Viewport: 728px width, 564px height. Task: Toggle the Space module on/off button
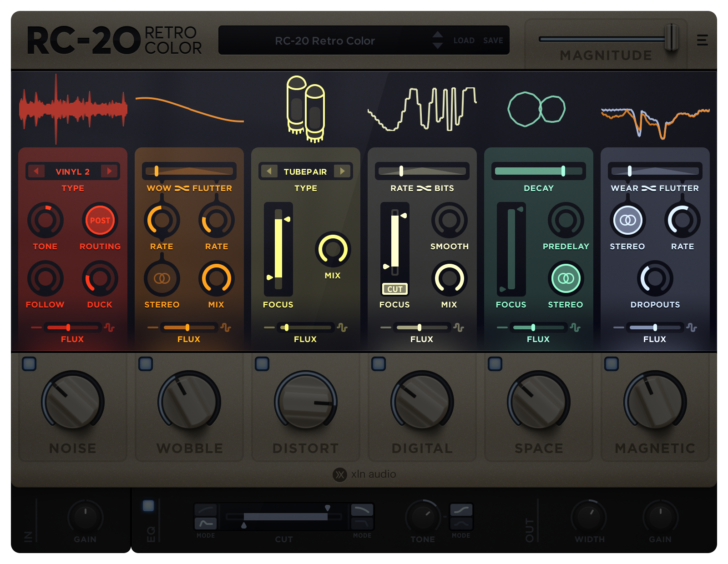click(495, 364)
